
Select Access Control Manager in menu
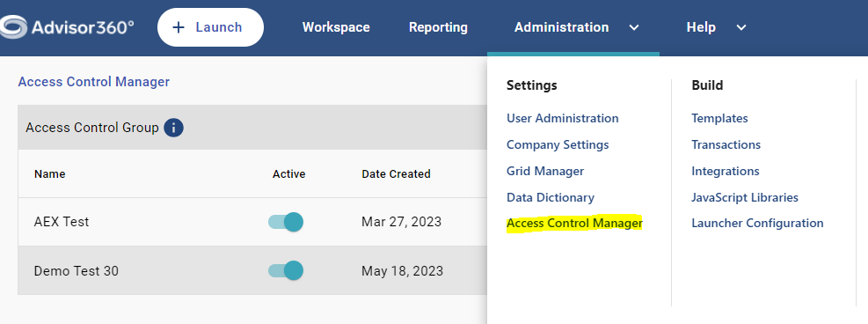click(574, 224)
